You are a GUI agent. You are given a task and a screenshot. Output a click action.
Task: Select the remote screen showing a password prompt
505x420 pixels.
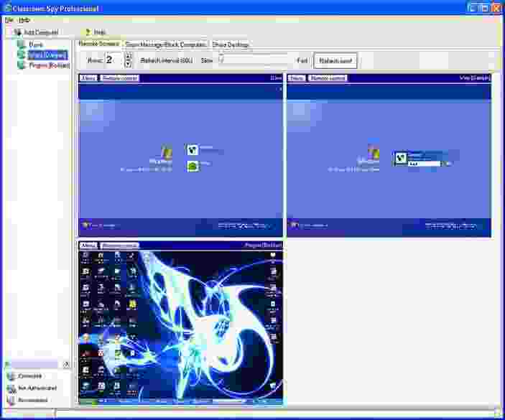pyautogui.click(x=389, y=160)
